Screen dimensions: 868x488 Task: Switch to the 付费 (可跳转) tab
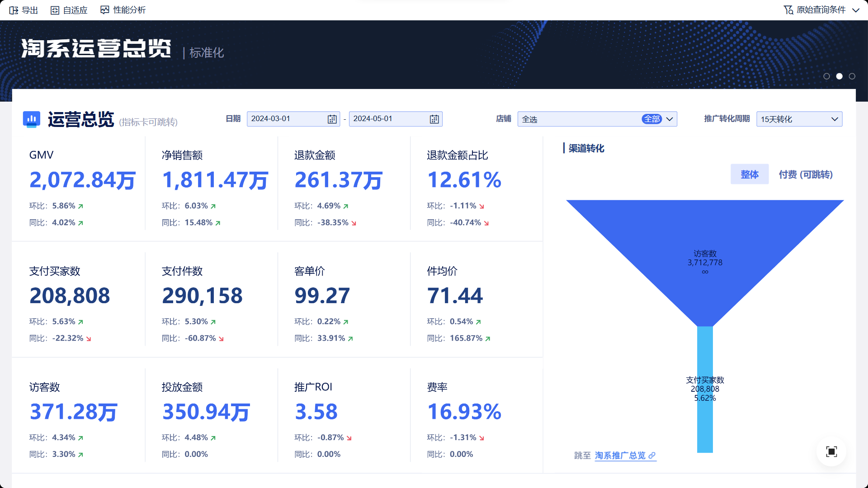(805, 174)
